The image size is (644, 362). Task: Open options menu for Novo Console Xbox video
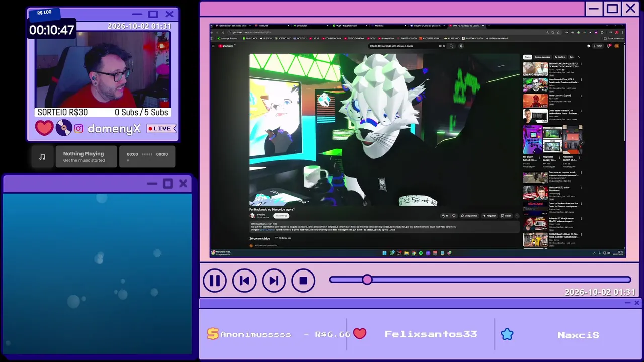[x=581, y=80]
